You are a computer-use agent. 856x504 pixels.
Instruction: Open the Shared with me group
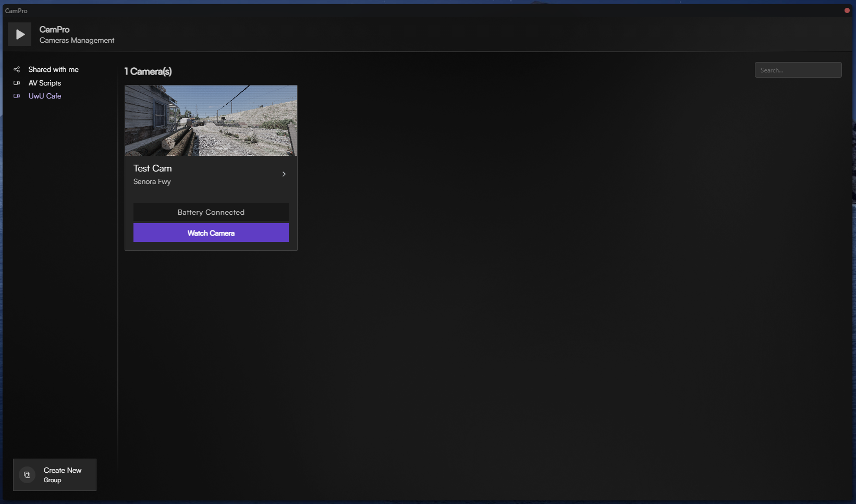point(53,69)
